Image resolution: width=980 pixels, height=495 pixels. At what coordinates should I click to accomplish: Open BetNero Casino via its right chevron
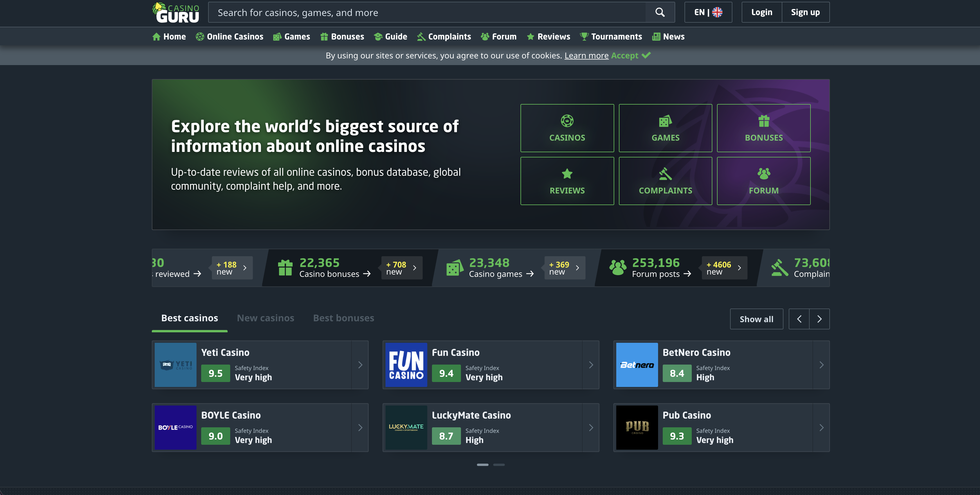coord(821,365)
